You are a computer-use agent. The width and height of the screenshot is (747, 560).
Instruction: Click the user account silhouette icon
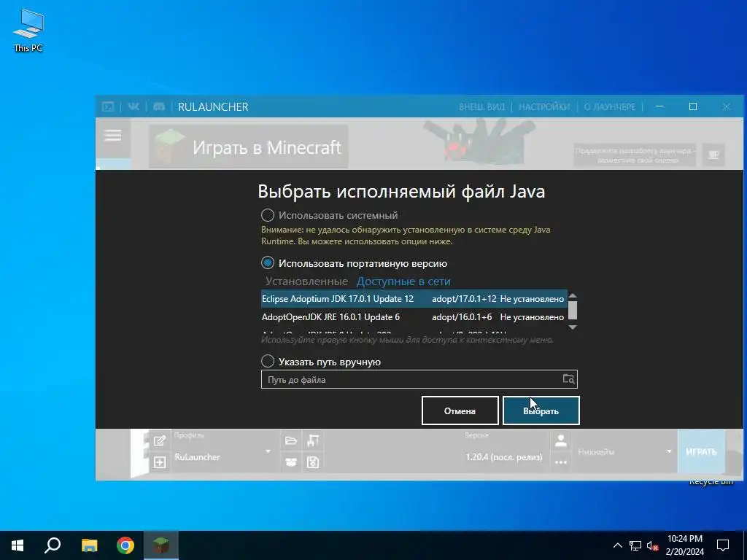pyautogui.click(x=561, y=440)
